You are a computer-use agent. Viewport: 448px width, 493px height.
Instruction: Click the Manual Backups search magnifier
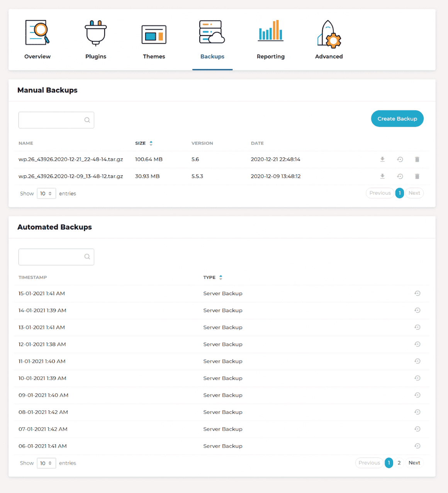coord(87,120)
